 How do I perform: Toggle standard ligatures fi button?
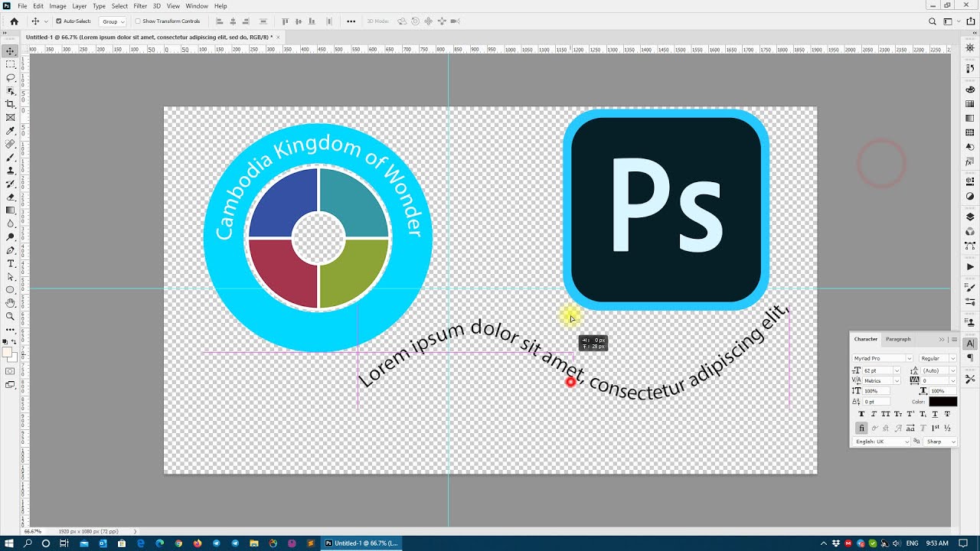click(x=861, y=428)
